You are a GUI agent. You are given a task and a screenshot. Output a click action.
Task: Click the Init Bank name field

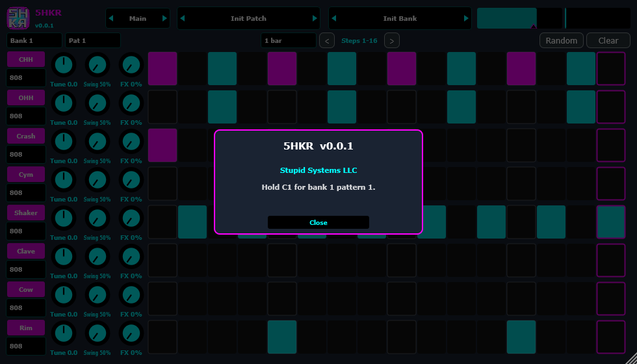[x=400, y=18]
